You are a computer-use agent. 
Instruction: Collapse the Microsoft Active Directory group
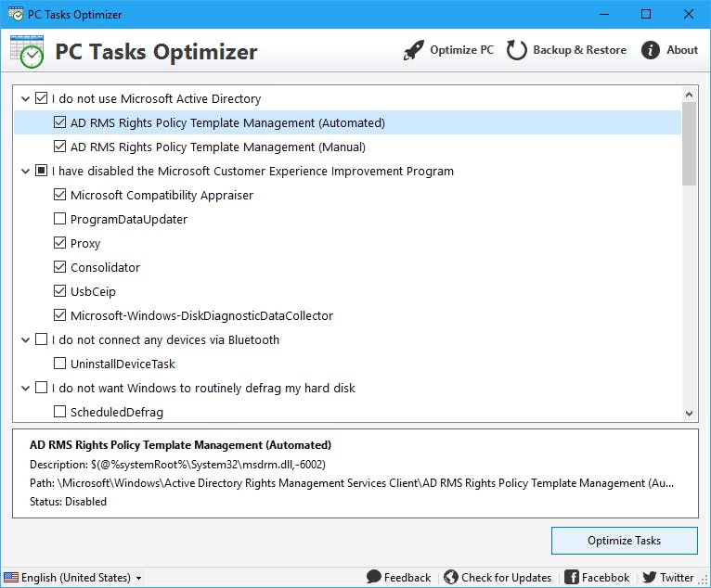click(25, 99)
